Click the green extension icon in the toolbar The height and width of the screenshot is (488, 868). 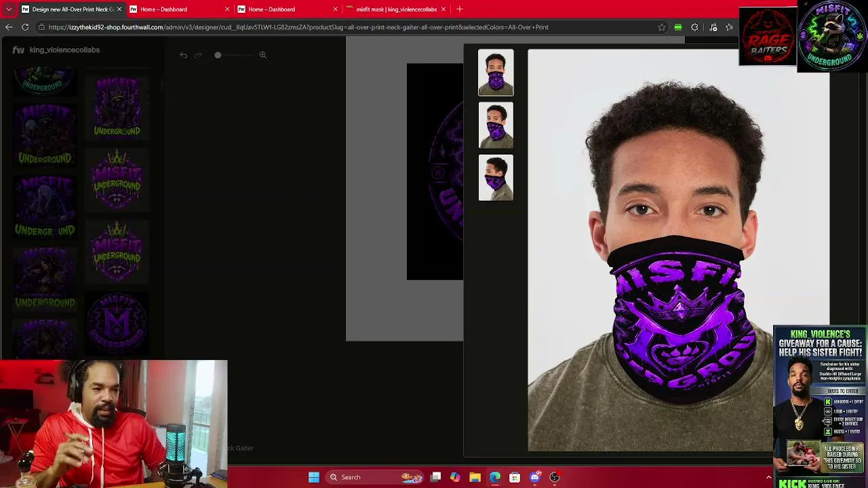click(x=678, y=27)
